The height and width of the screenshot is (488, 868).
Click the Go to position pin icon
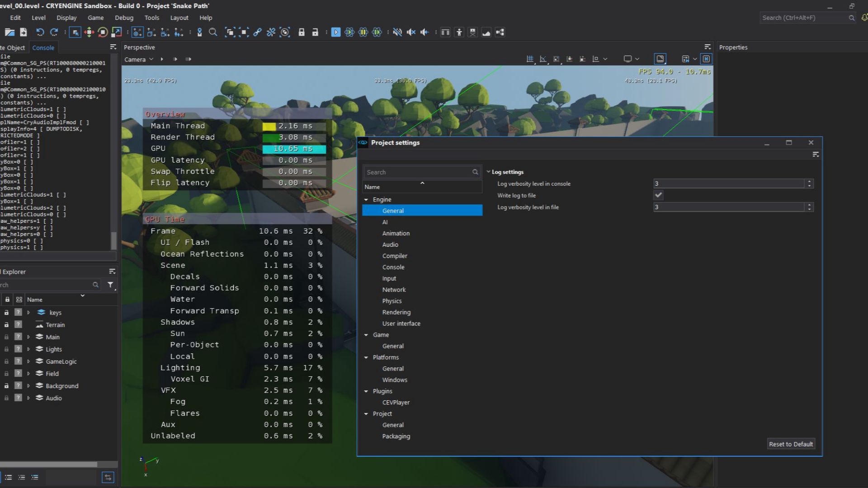(x=199, y=32)
